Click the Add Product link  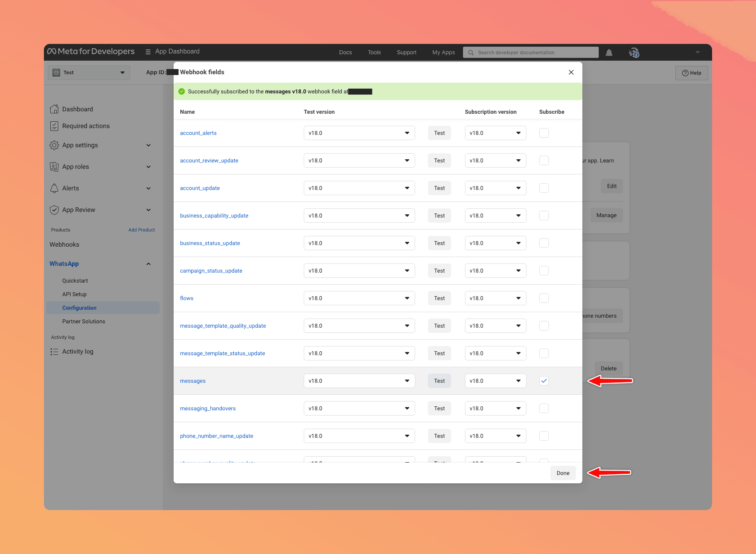pyautogui.click(x=142, y=230)
